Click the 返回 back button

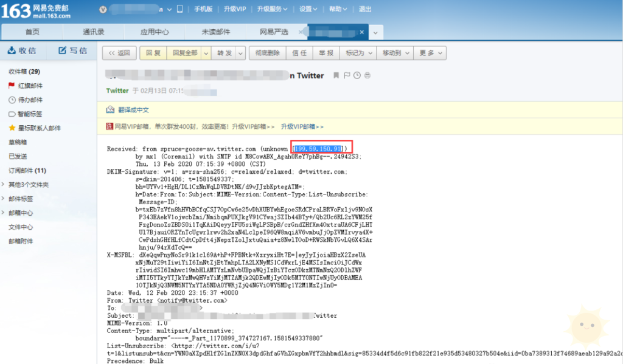(x=119, y=53)
